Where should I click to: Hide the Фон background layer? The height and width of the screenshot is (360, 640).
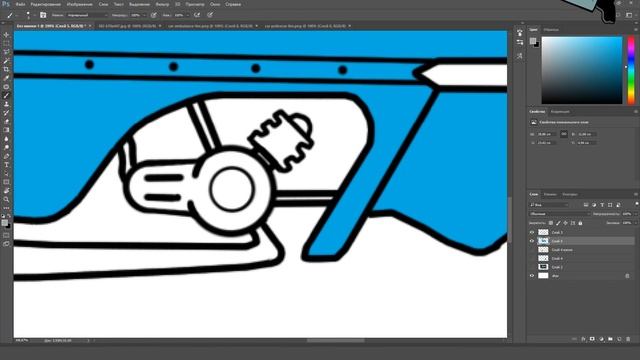(x=532, y=276)
